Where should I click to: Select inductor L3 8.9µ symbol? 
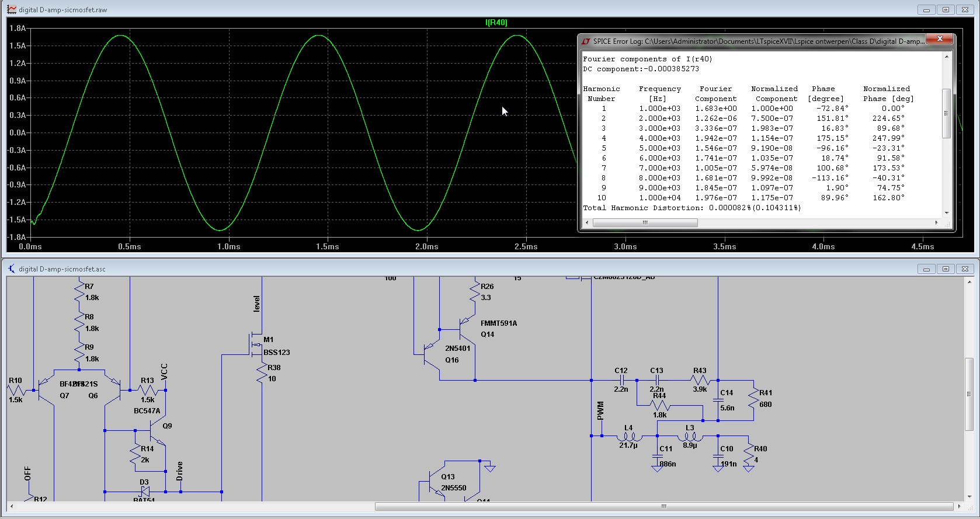[690, 436]
